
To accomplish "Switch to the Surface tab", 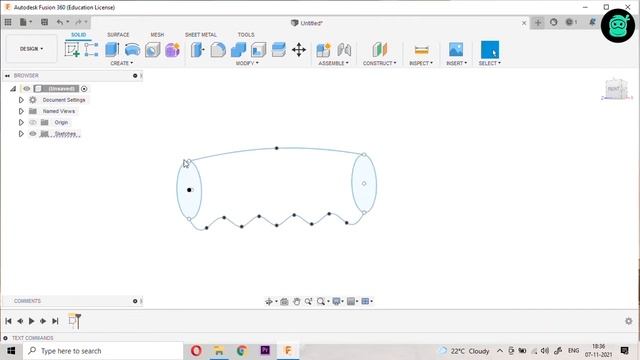I will click(118, 35).
